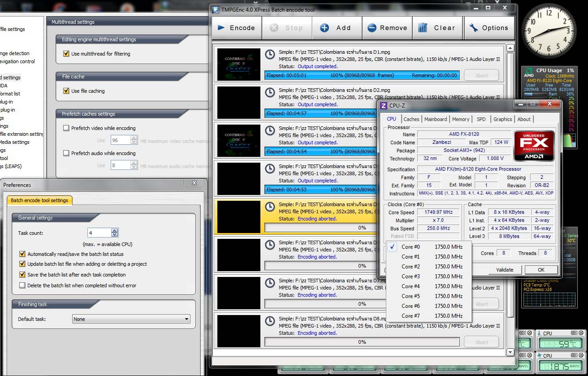588x376 pixels.
Task: Click clock icon of row with elapsed 00:04:53
Action: point(270,169)
